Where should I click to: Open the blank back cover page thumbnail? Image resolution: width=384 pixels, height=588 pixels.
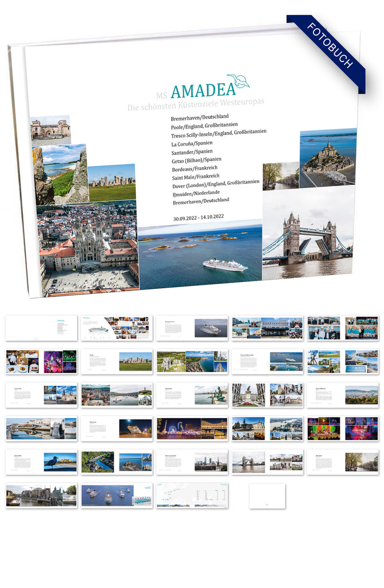point(267,496)
